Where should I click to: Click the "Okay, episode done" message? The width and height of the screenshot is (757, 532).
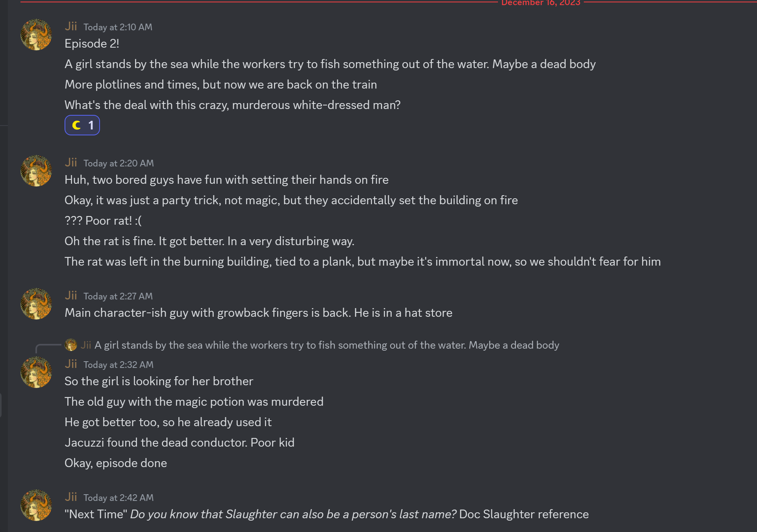[x=116, y=463]
